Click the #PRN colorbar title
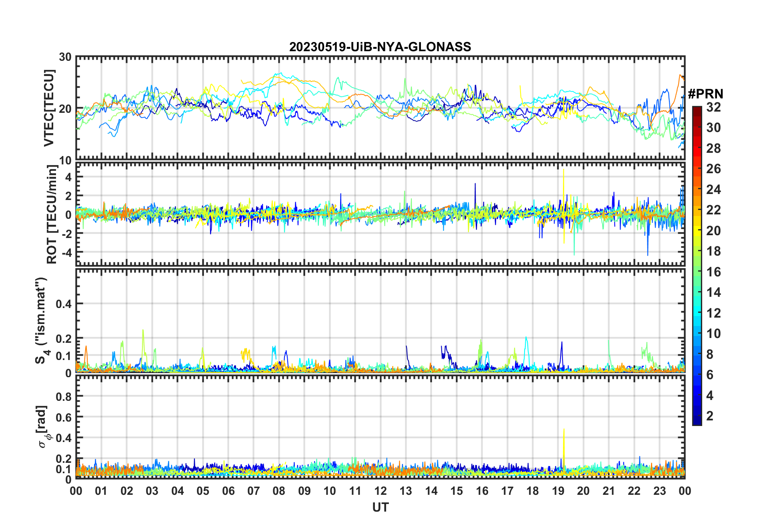The width and height of the screenshot is (761, 532). point(705,94)
